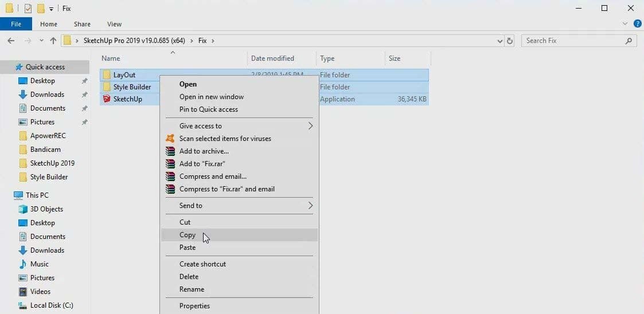The width and height of the screenshot is (644, 314).
Task: Click the 3D Objects icon in sidebar
Action: (x=23, y=209)
